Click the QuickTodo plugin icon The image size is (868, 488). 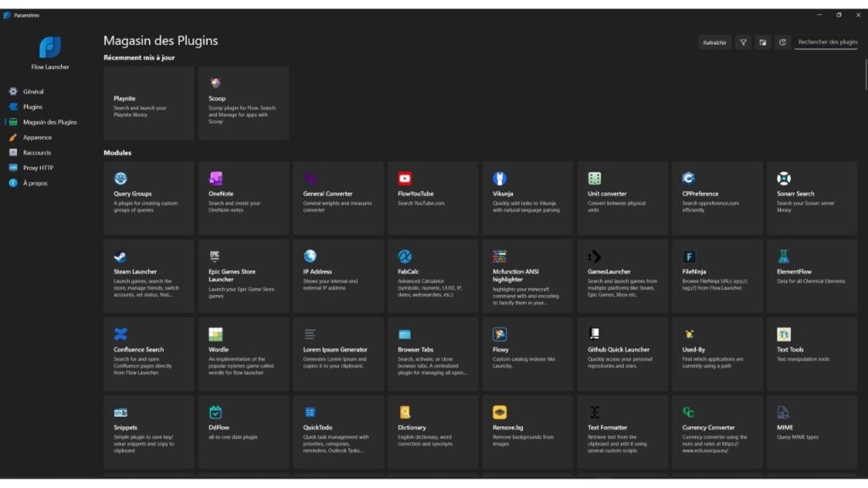[x=310, y=413]
